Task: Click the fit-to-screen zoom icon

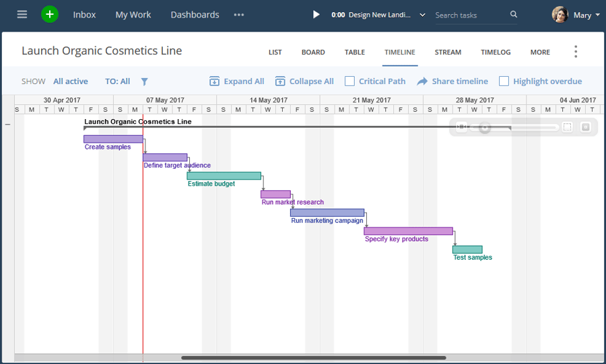Action: point(568,127)
